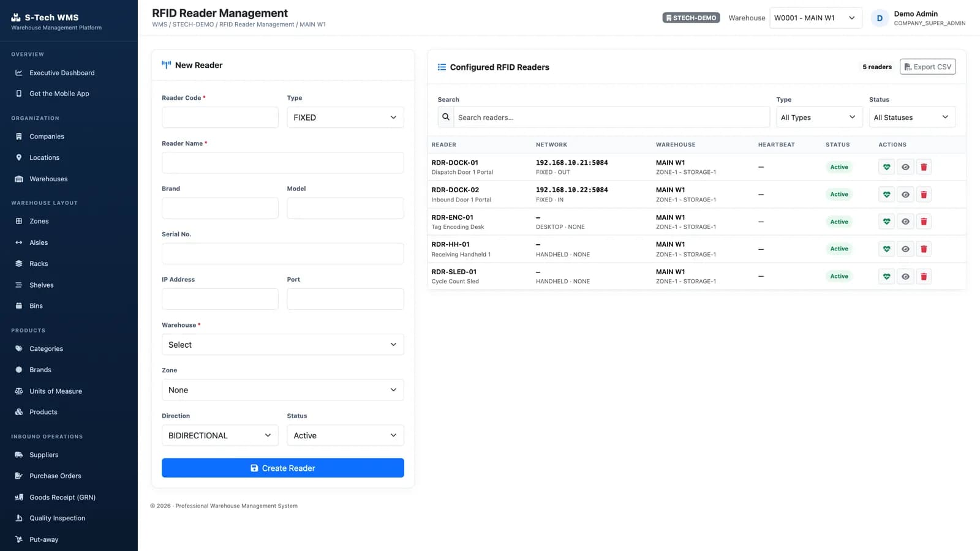Click the Locations pin icon
Image resolution: width=980 pixels, height=551 pixels.
[x=19, y=157]
